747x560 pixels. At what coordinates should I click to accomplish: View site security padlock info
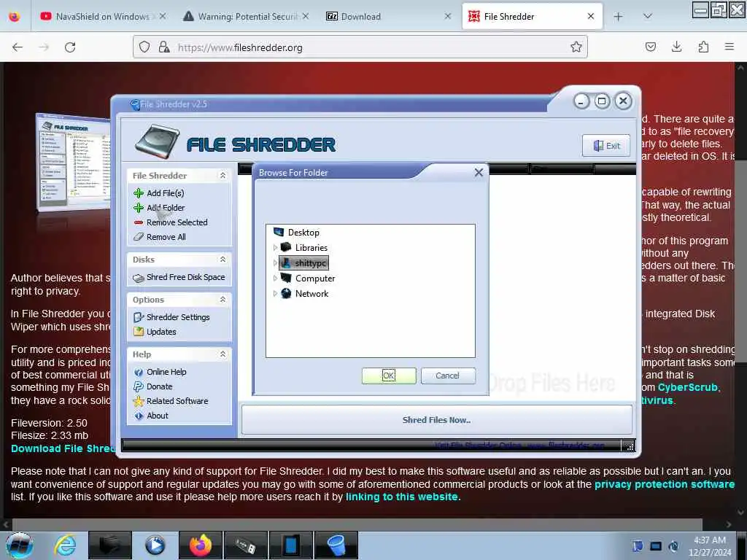click(x=164, y=47)
